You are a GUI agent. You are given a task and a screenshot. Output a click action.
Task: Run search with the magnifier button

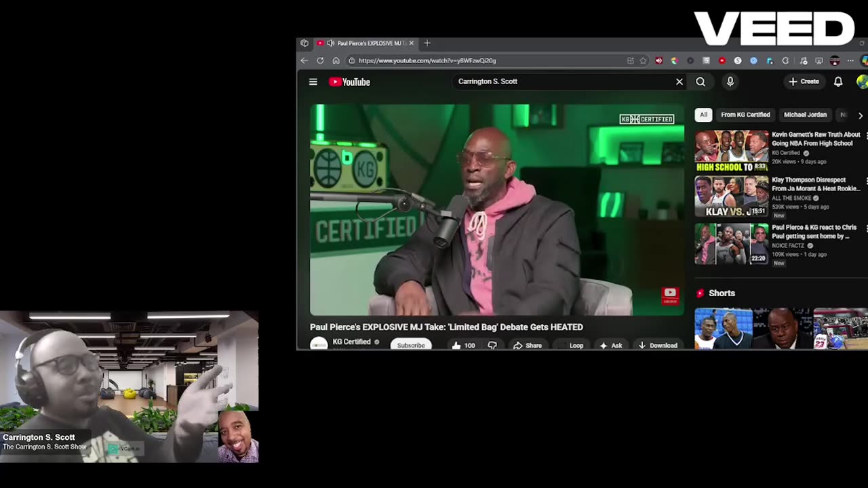[x=701, y=82]
